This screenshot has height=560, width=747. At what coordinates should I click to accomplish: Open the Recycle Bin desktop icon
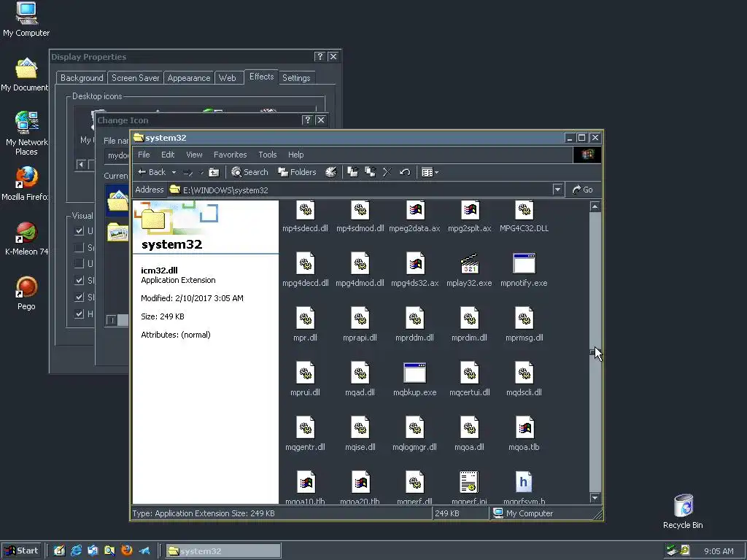coord(683,511)
